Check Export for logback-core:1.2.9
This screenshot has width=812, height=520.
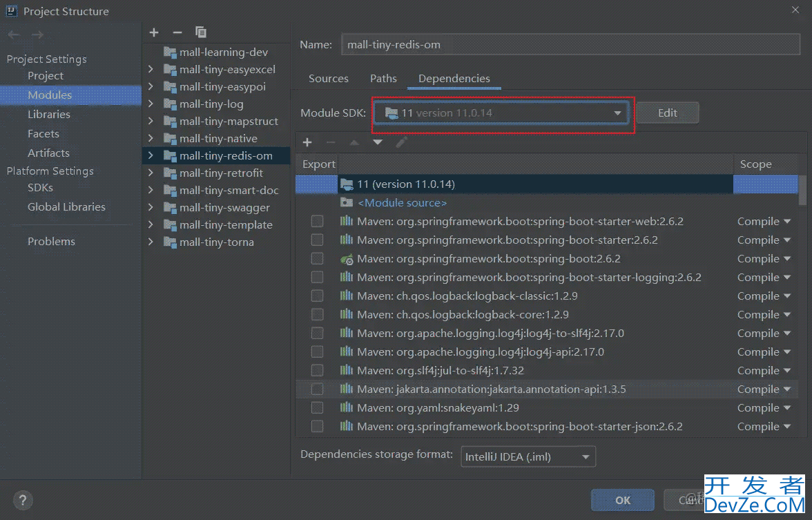(x=317, y=314)
